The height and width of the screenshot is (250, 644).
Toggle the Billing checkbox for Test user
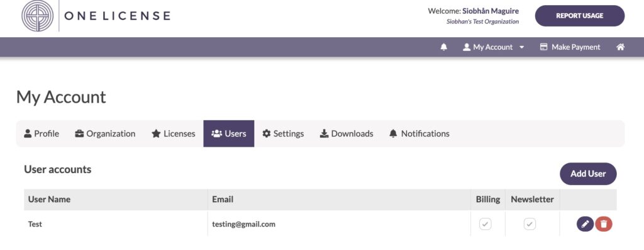point(486,224)
